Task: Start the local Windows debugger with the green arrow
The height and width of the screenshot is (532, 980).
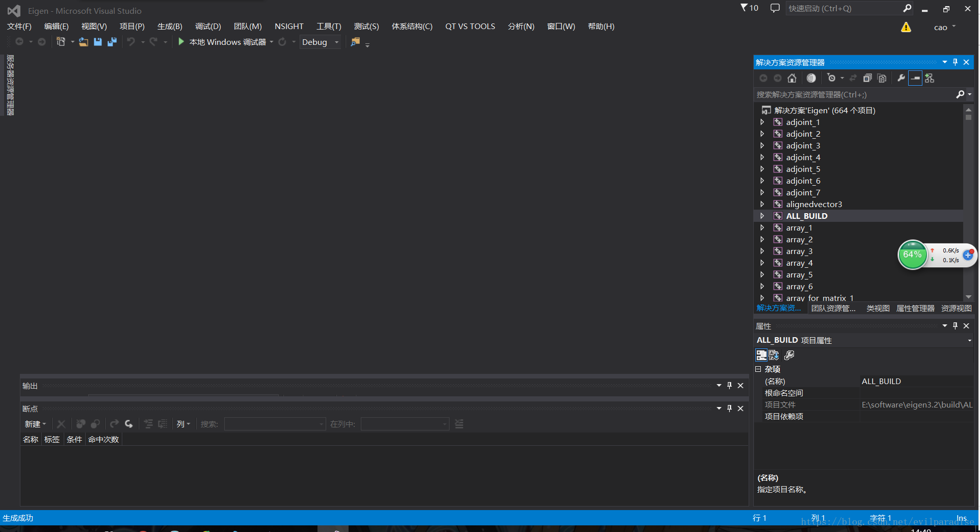Action: tap(181, 42)
